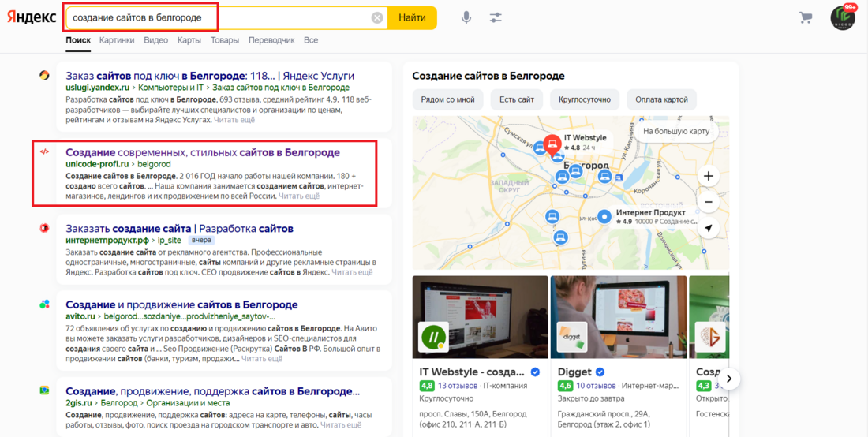Expand Читать ещё in интернетпродукт snippet

coord(352,272)
